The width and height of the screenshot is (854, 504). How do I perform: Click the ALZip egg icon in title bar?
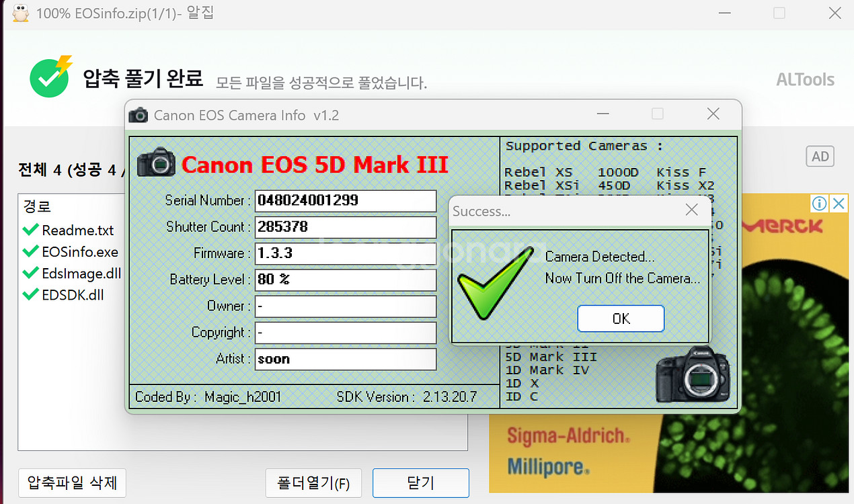[20, 13]
